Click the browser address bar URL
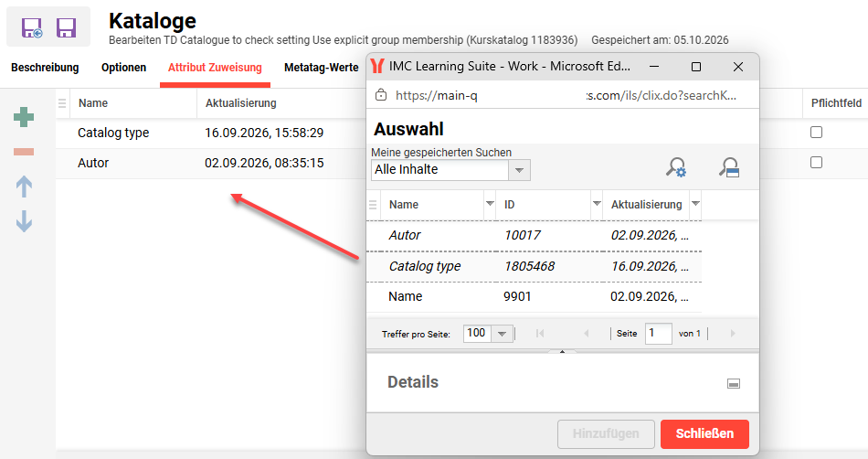 click(566, 95)
